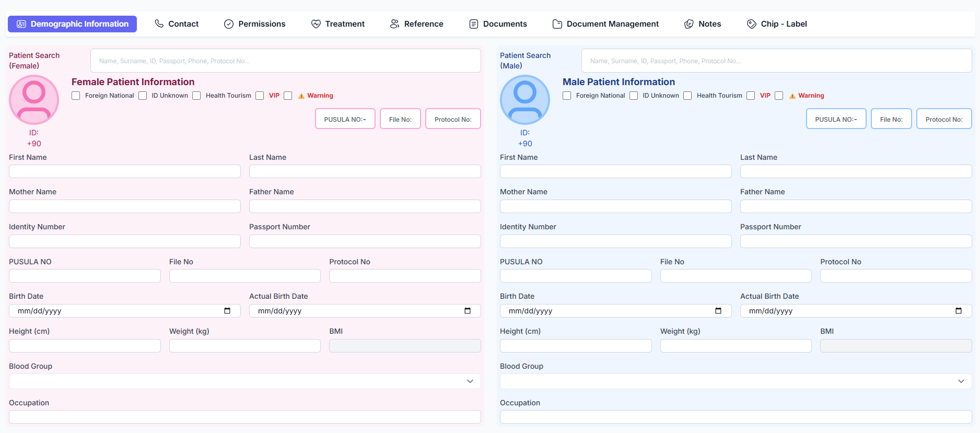This screenshot has width=980, height=433.
Task: Click the Permissions checkmark circle icon
Action: click(229, 24)
